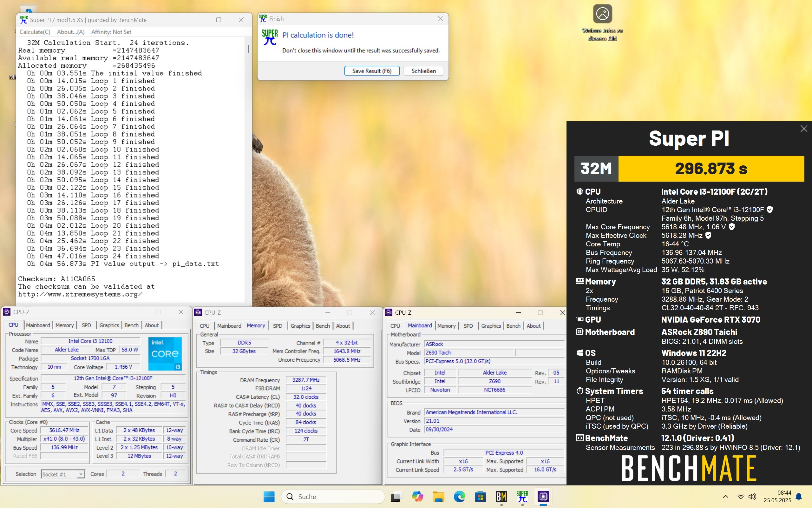Click the xtremesystems.org URL text
Viewport: 812px width, 508px height.
point(80,294)
